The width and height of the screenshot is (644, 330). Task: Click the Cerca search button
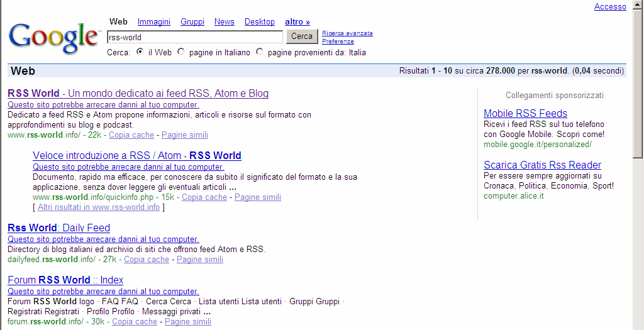[x=302, y=36]
